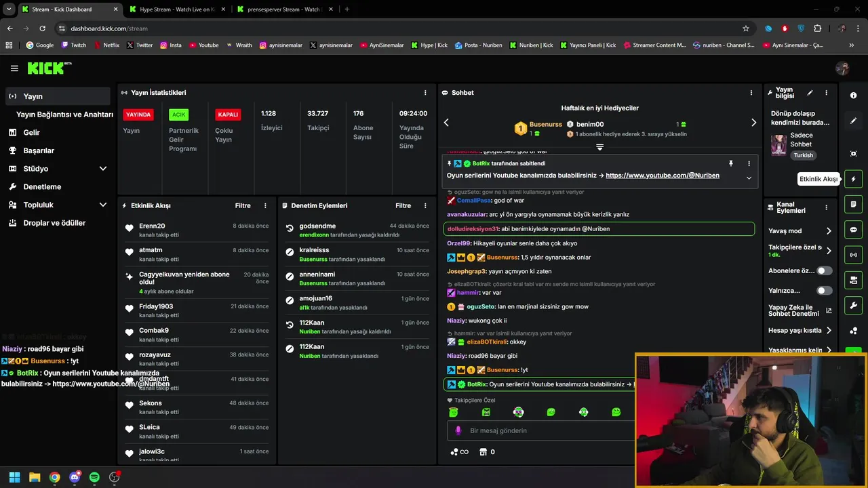Open the YouTube @Nuriben link in pinned message
This screenshot has height=488, width=868.
(x=663, y=176)
